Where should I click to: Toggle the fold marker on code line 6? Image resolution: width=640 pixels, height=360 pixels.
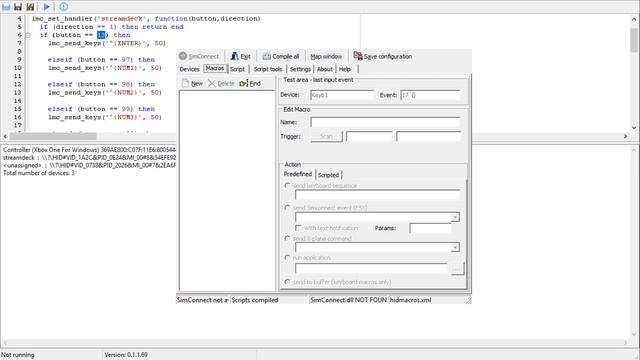pos(28,36)
